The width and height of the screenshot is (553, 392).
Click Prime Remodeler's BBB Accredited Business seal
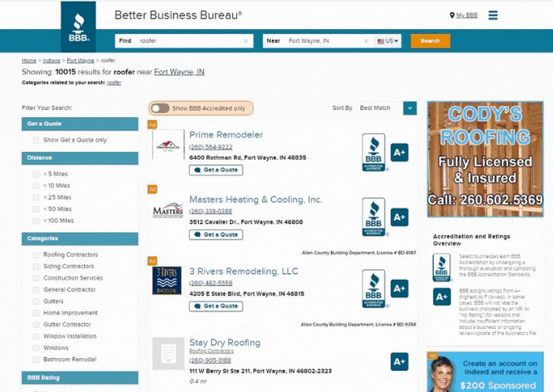click(x=373, y=152)
